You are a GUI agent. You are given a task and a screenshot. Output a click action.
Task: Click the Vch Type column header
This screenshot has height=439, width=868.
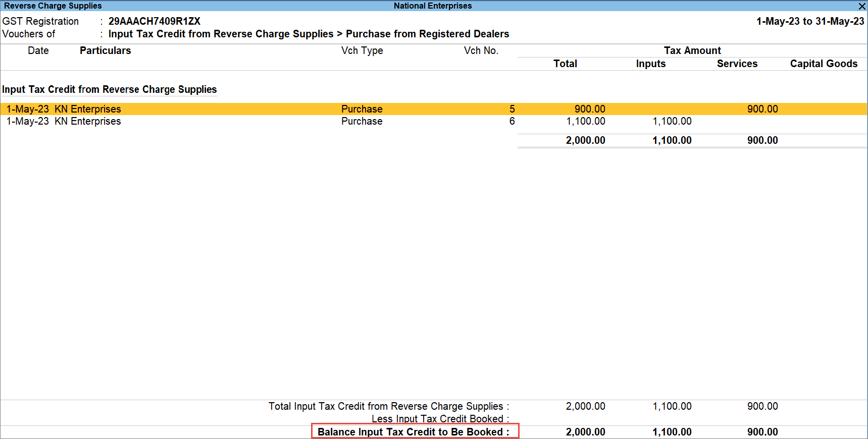362,50
